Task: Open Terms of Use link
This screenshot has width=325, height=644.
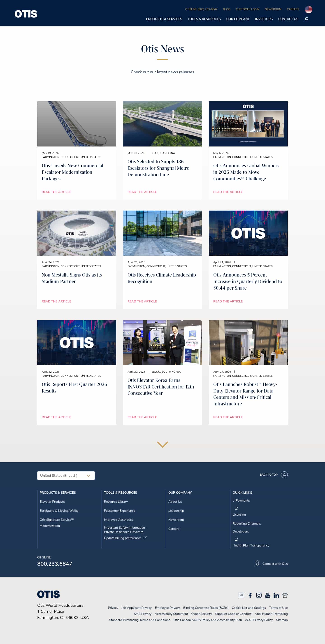Action: [x=278, y=608]
